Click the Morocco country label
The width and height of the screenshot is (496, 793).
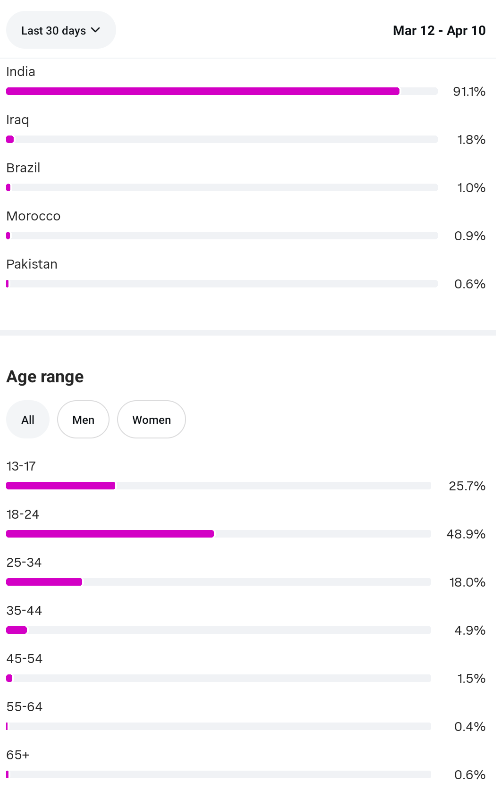[33, 216]
